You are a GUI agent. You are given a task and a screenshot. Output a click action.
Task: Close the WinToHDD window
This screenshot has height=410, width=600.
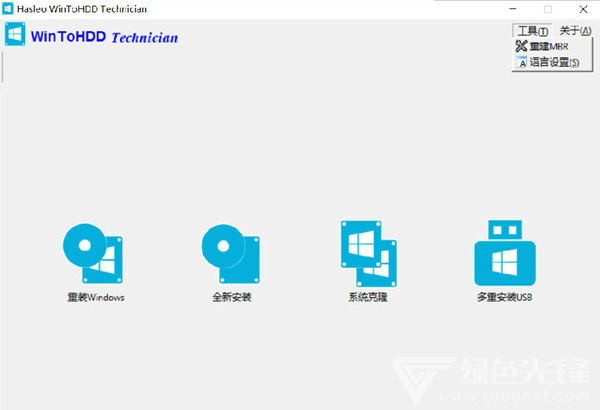[x=583, y=9]
